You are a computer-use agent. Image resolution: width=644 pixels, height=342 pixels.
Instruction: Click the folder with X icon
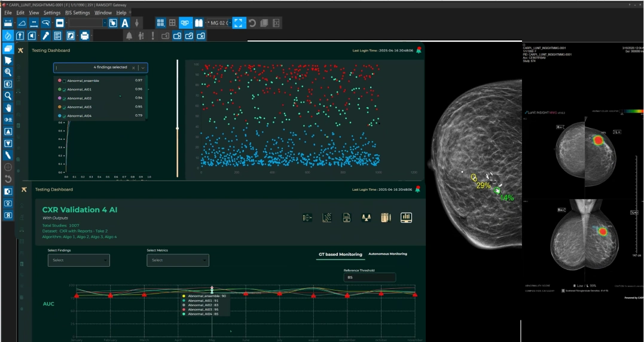coord(201,36)
